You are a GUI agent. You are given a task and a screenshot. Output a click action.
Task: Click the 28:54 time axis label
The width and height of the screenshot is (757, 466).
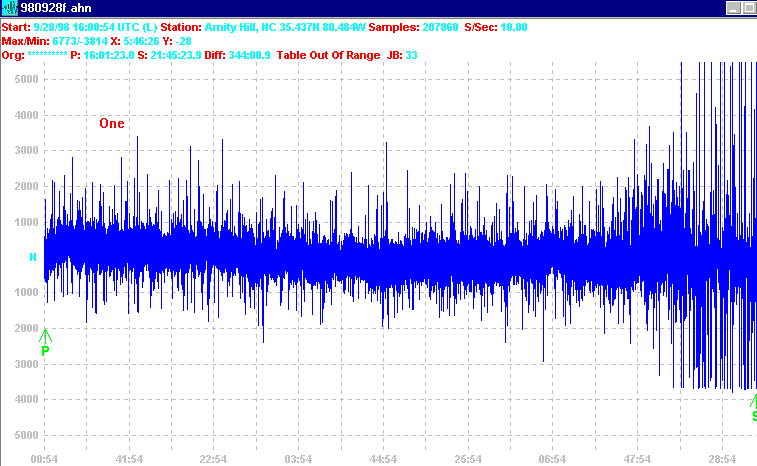click(722, 459)
